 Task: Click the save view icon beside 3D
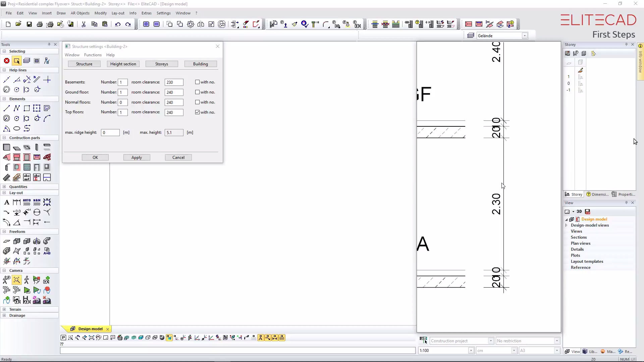pyautogui.click(x=587, y=212)
